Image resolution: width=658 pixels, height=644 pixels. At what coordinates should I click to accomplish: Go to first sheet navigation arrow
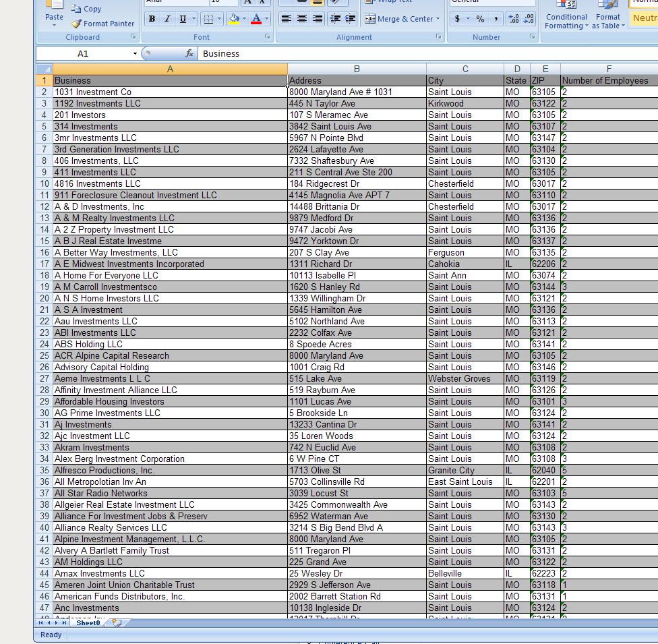point(40,623)
